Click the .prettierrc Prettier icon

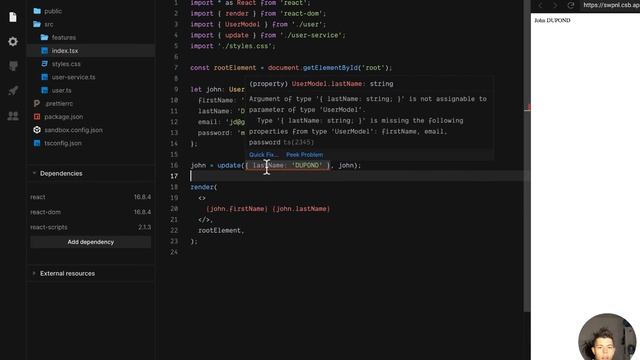(x=37, y=104)
